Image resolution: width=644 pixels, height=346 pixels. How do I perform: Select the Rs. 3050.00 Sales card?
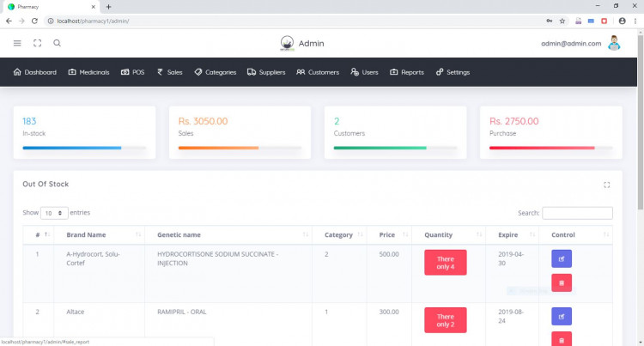(x=240, y=132)
